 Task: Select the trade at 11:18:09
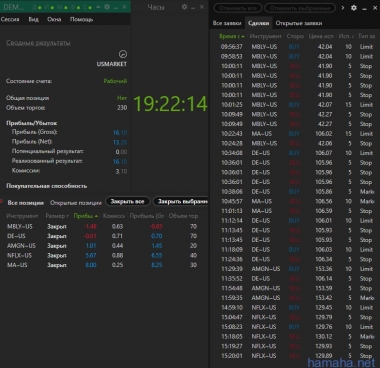(295, 250)
